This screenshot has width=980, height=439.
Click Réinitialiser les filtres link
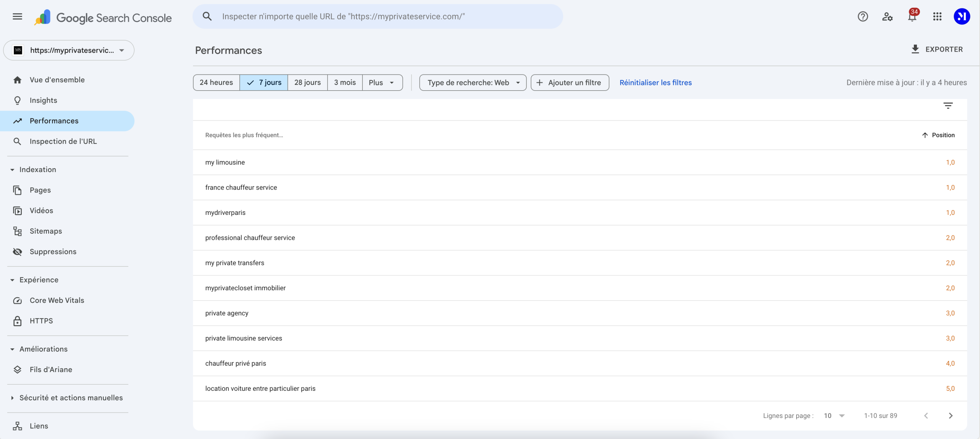(655, 83)
